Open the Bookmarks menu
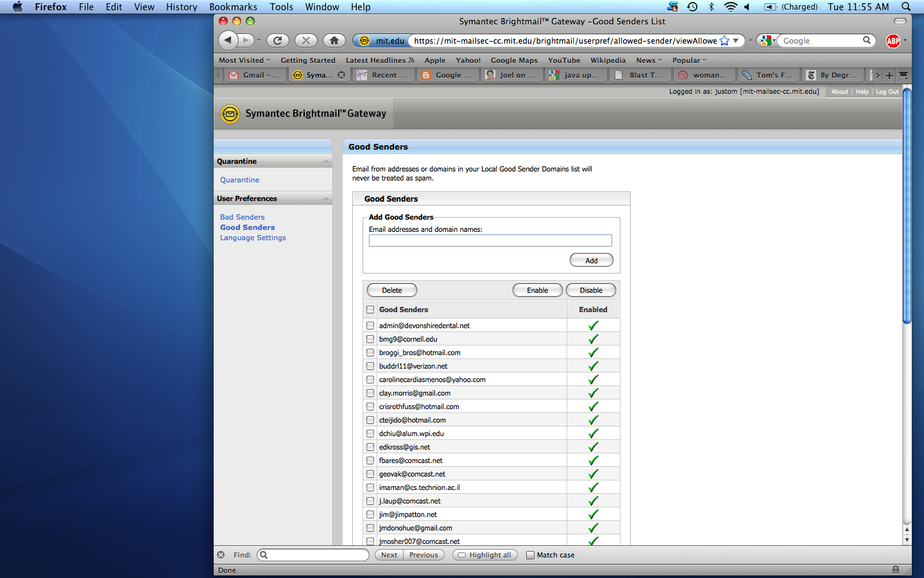The image size is (924, 578). pos(233,7)
